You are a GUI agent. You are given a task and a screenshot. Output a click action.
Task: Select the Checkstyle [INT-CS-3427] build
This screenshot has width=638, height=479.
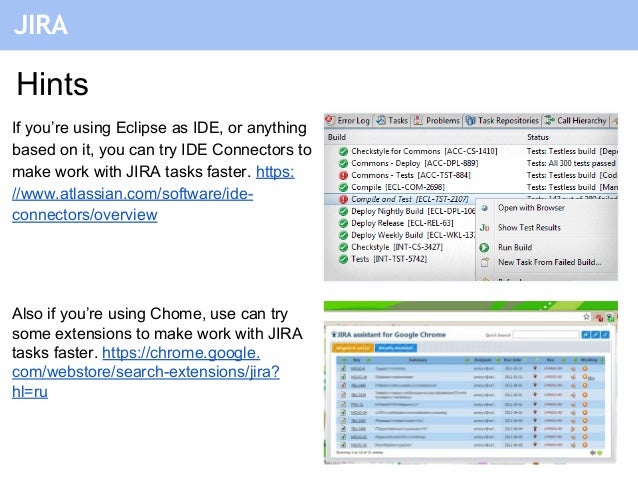(397, 247)
